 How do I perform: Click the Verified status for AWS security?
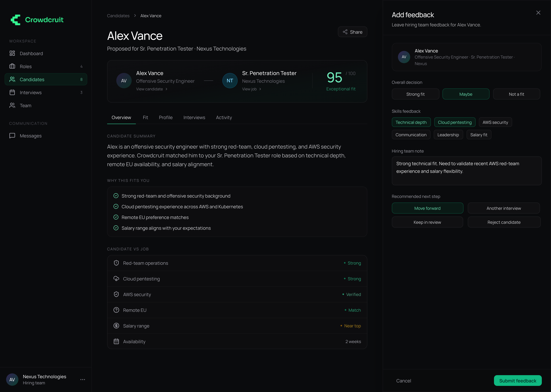point(352,295)
